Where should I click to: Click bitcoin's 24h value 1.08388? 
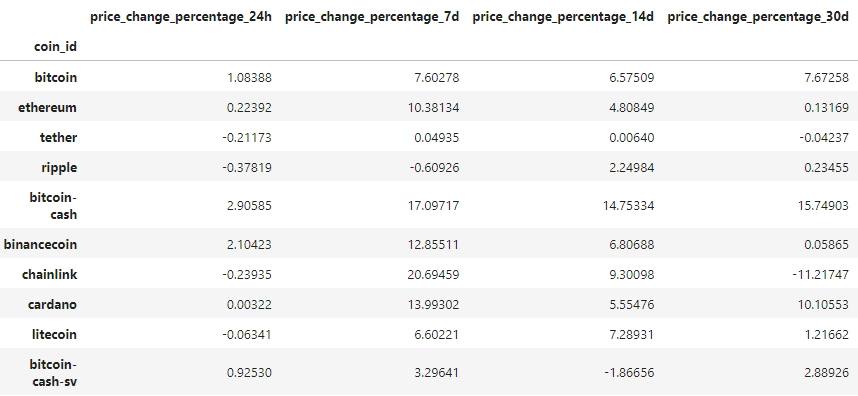pos(250,78)
